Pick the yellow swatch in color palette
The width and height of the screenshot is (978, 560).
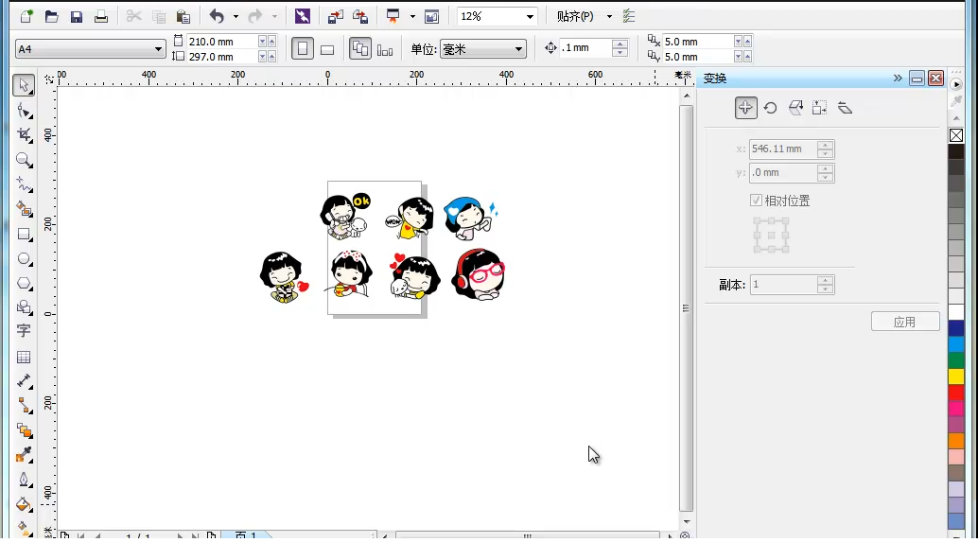click(956, 376)
